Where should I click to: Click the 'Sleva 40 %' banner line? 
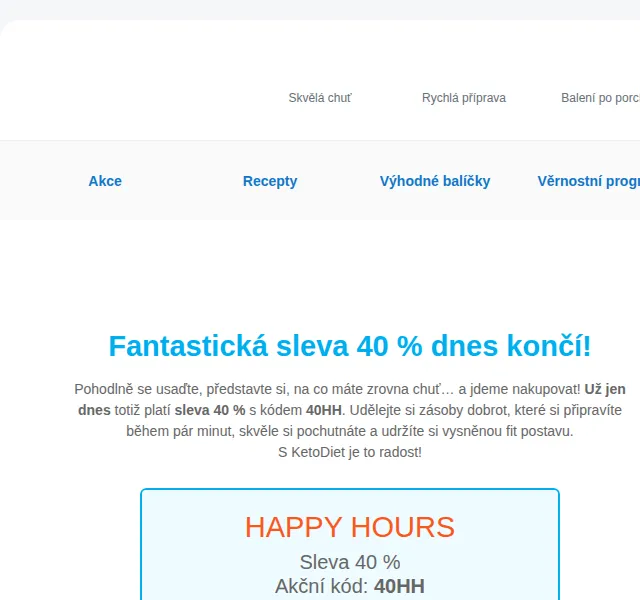click(350, 562)
